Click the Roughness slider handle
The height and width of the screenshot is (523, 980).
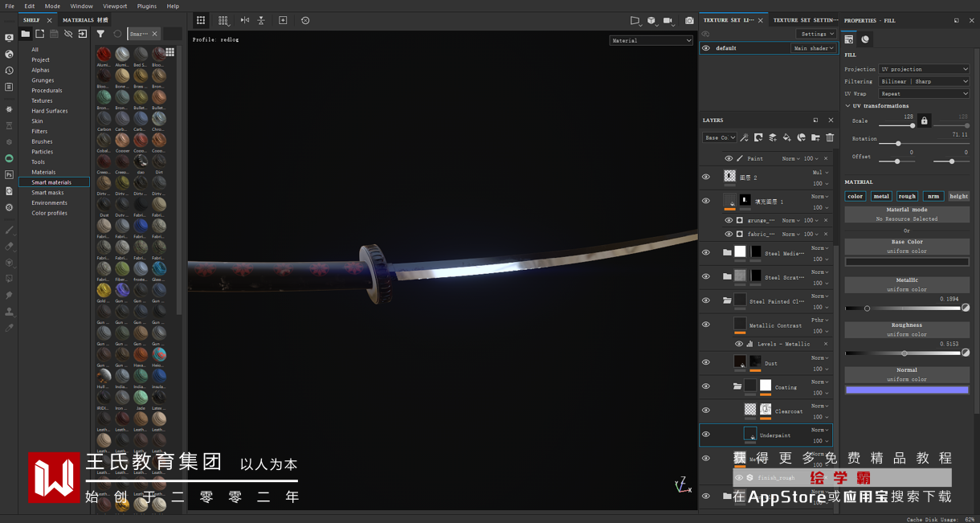tap(904, 353)
